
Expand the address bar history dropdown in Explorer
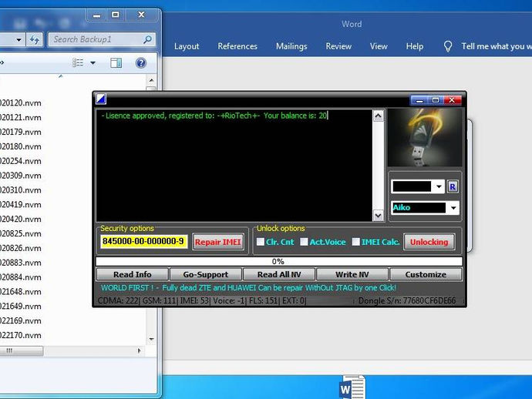[19, 39]
